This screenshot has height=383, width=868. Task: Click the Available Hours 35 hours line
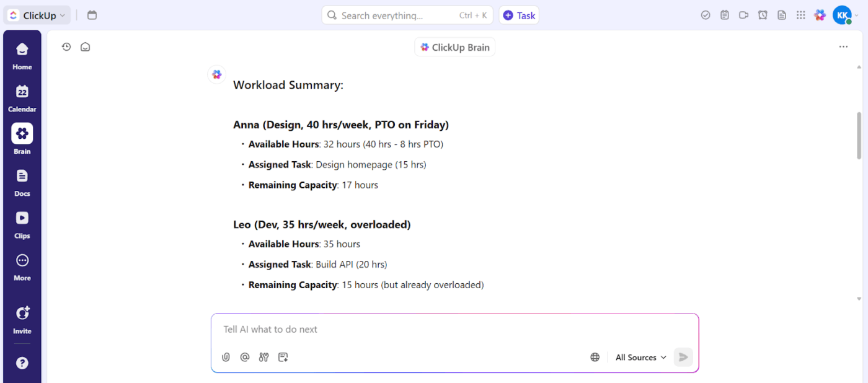coord(304,244)
